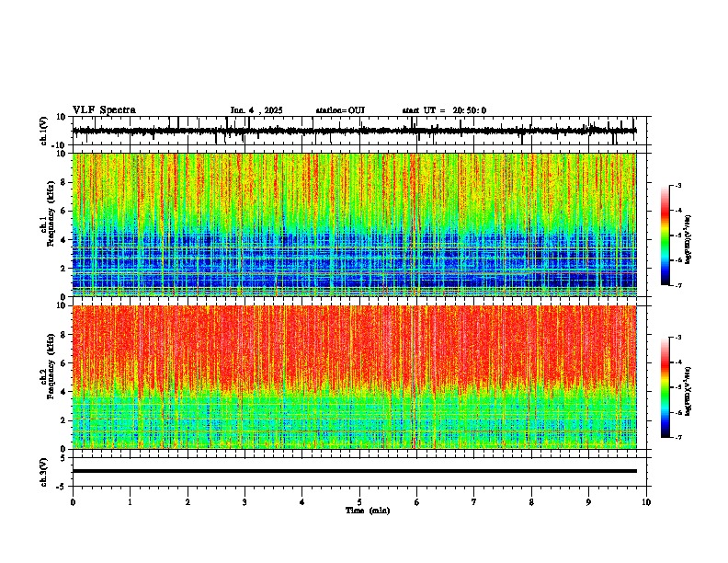Viewport: 728px width, 563px height.
Task: Click the '8' kHz tick on ch.1 spectrogram
Action: click(x=63, y=182)
